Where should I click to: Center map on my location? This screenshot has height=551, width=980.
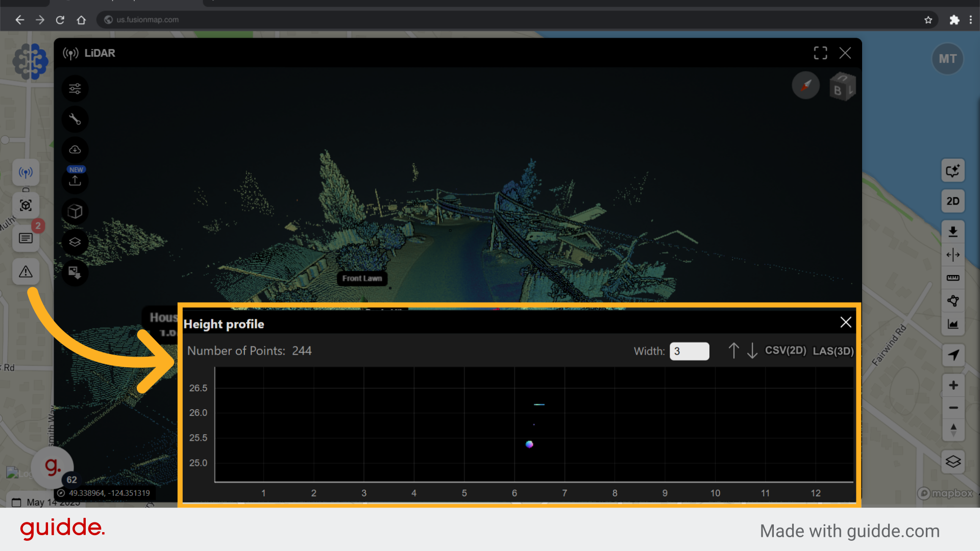(x=953, y=355)
